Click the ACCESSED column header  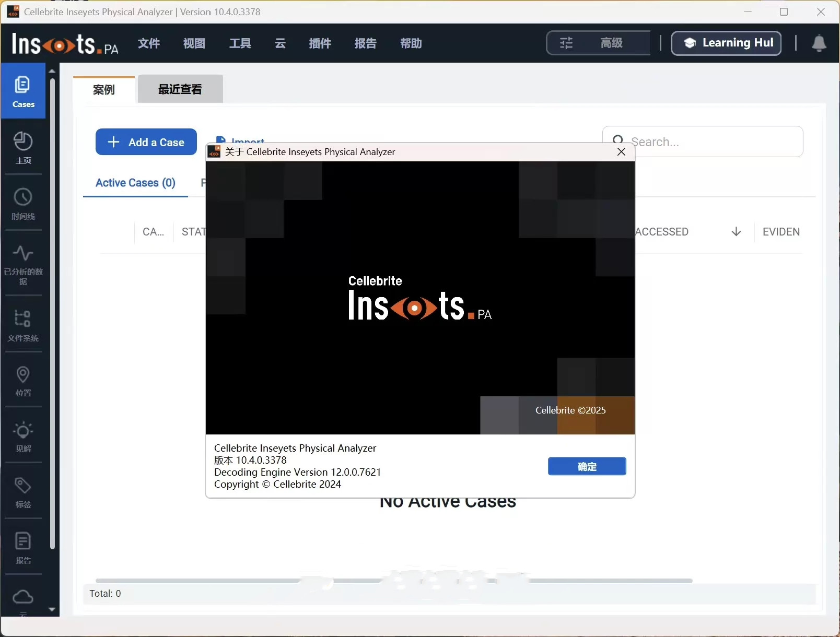click(x=662, y=232)
